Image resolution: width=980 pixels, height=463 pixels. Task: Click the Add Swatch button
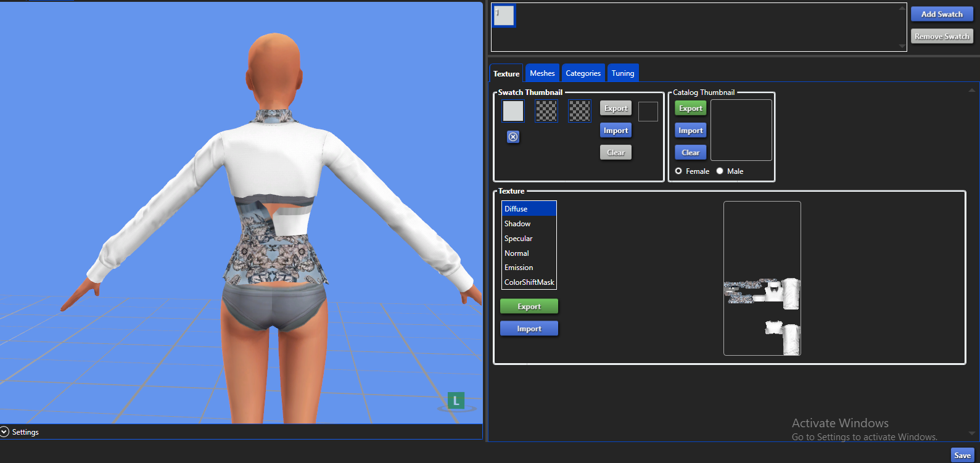(942, 14)
